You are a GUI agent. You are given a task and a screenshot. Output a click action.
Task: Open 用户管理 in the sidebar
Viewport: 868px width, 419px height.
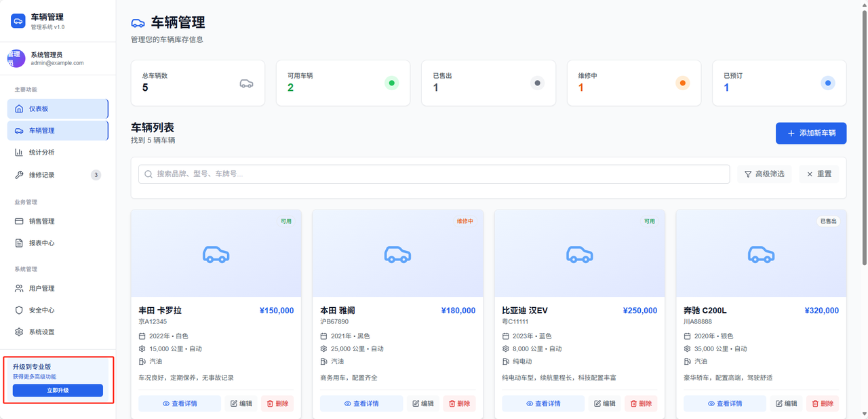58,288
